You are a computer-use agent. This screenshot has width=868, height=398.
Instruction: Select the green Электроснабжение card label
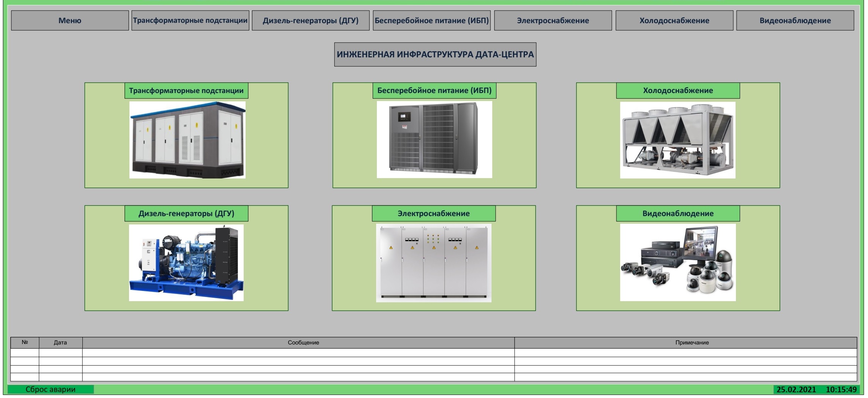434,213
